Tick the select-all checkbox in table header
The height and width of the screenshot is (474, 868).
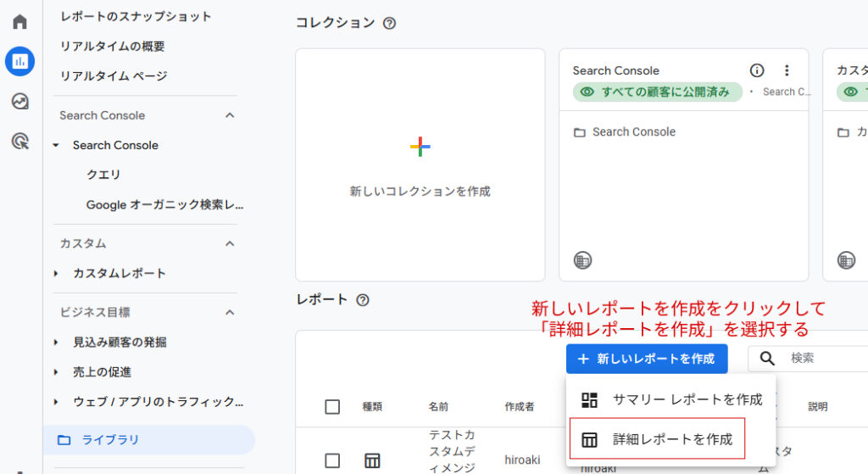point(332,407)
